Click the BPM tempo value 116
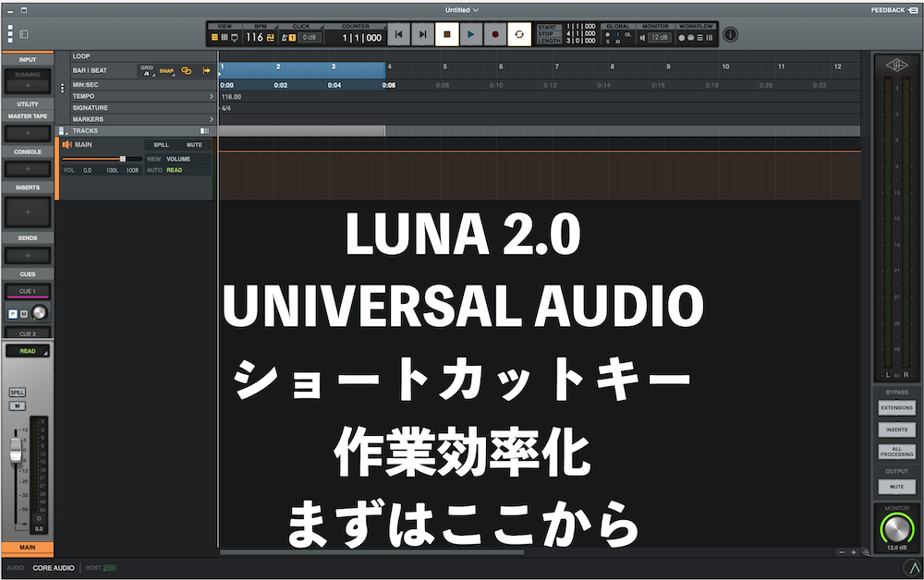924x580 pixels. click(x=253, y=37)
